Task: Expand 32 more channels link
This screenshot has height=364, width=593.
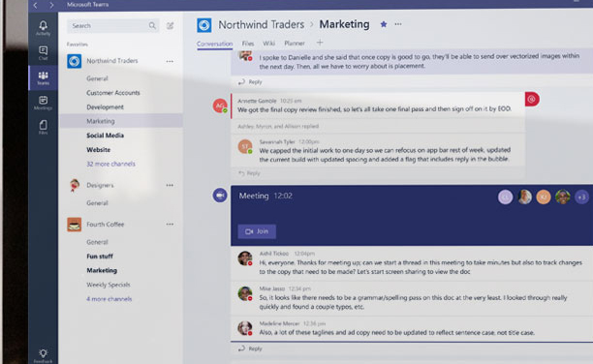Action: coord(110,164)
